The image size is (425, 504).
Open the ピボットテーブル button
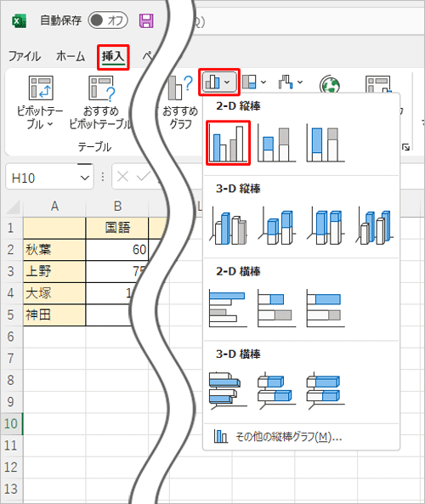tap(40, 102)
